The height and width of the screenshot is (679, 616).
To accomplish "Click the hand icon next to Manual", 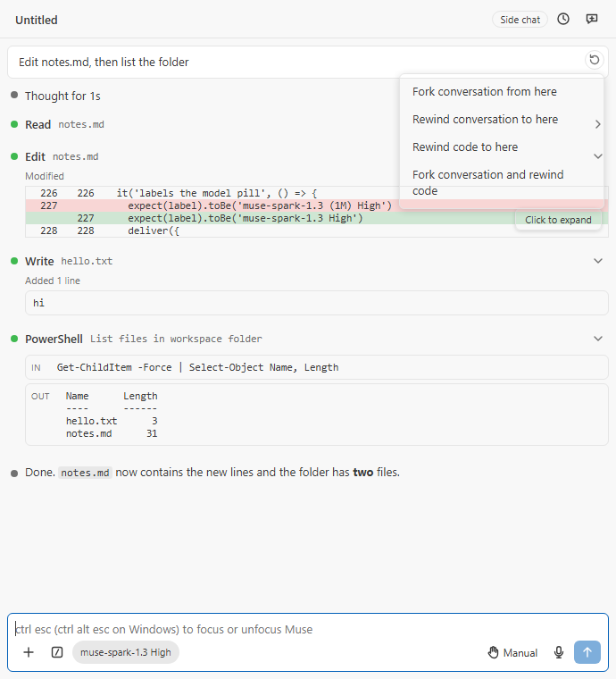I will [493, 652].
